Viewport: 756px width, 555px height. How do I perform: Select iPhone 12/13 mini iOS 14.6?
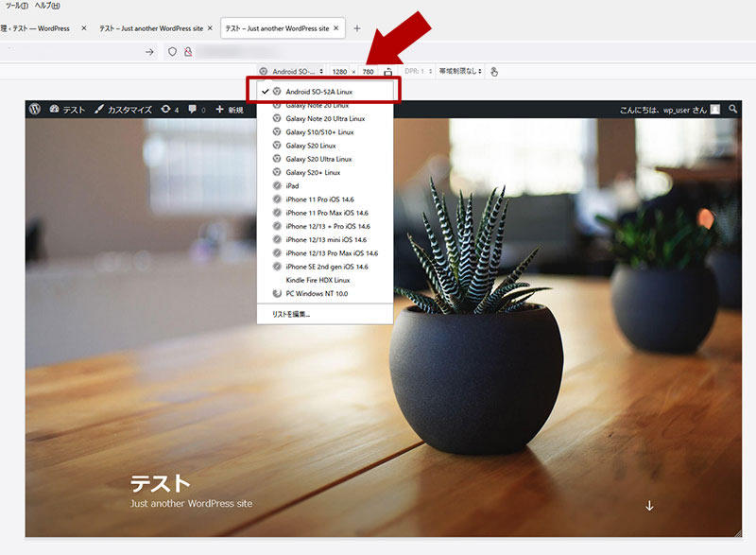325,239
